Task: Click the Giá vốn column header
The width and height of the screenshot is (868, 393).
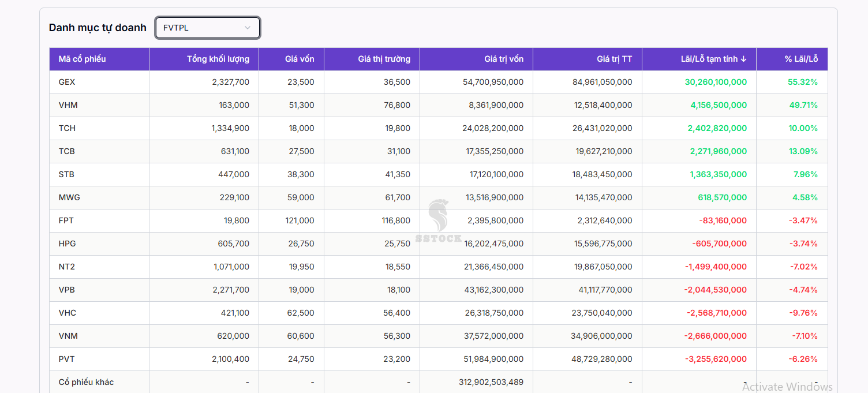Action: point(300,59)
